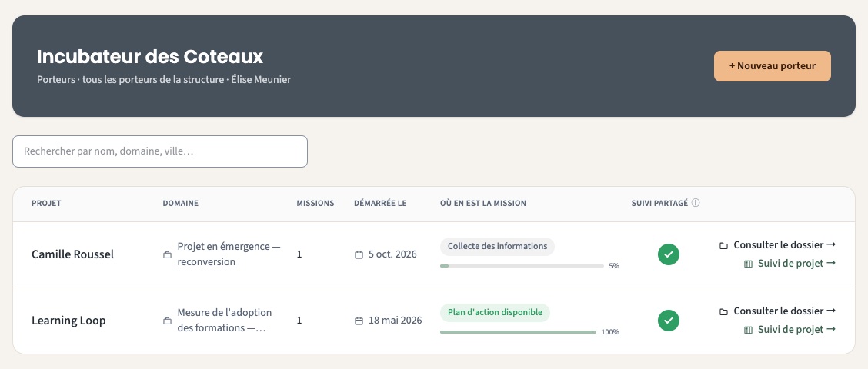Click the DOMAINE column header

pyautogui.click(x=181, y=204)
